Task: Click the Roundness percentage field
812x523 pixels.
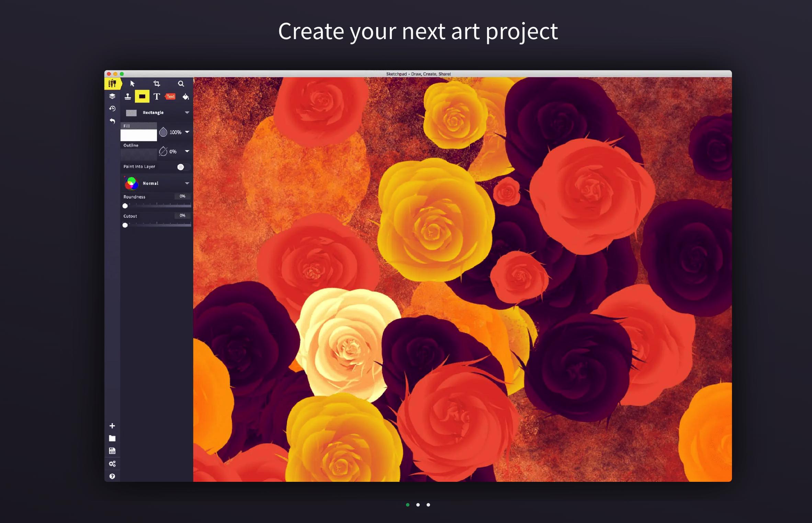Action: 182,196
